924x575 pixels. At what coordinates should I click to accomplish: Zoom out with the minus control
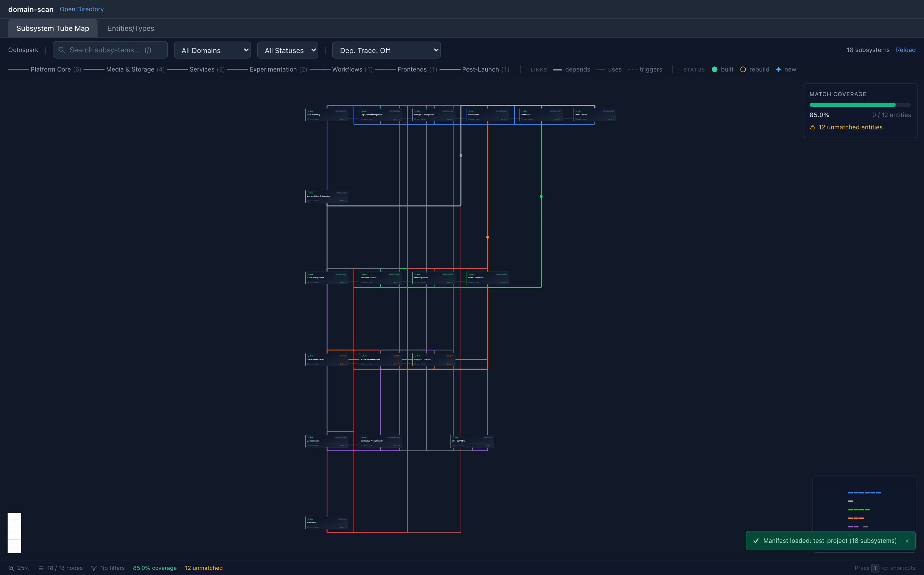[x=14, y=533]
